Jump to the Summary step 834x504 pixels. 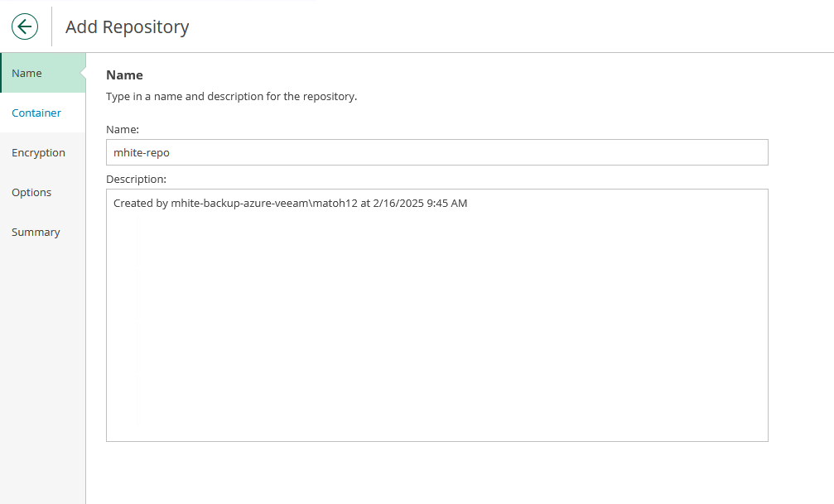[x=36, y=233]
